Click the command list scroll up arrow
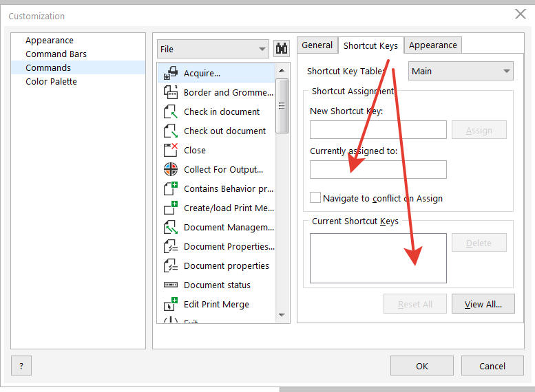The image size is (535, 392). pos(282,71)
